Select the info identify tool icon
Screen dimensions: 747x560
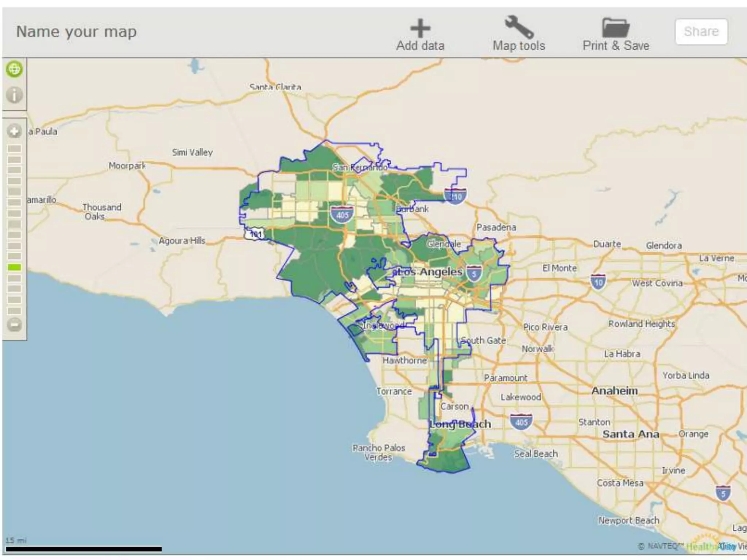(14, 95)
